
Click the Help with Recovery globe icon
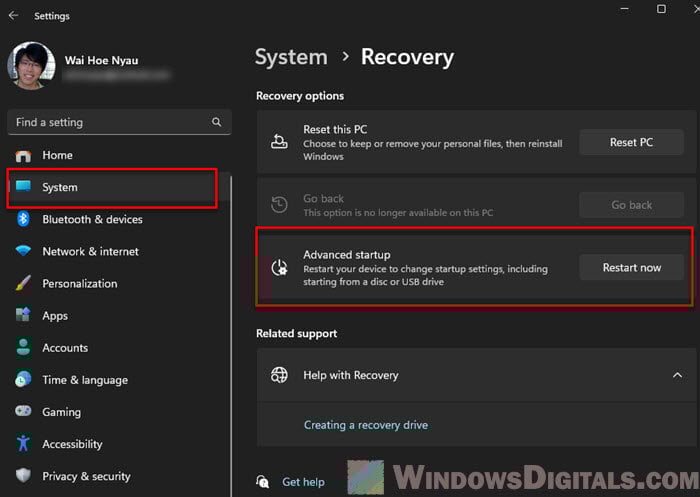coord(279,375)
